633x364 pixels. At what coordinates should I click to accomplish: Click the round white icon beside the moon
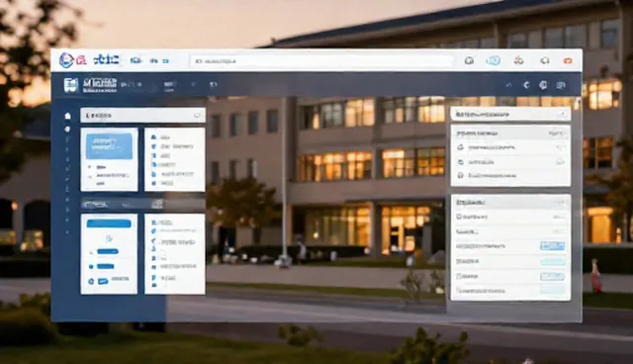tap(543, 85)
